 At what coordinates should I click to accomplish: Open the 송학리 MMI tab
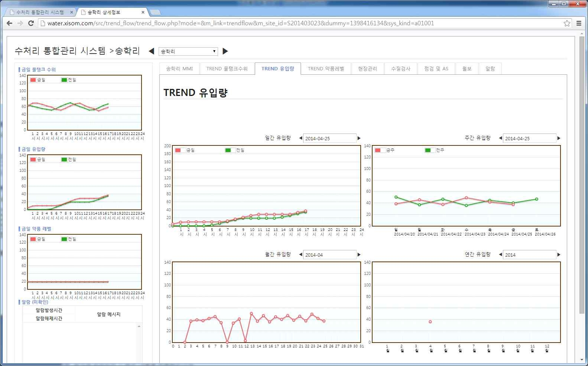(x=179, y=69)
